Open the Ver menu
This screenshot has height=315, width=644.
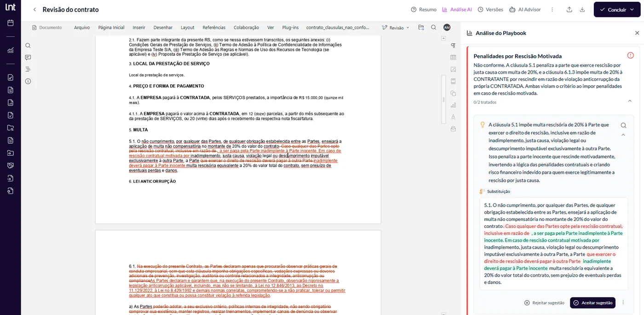tap(270, 28)
